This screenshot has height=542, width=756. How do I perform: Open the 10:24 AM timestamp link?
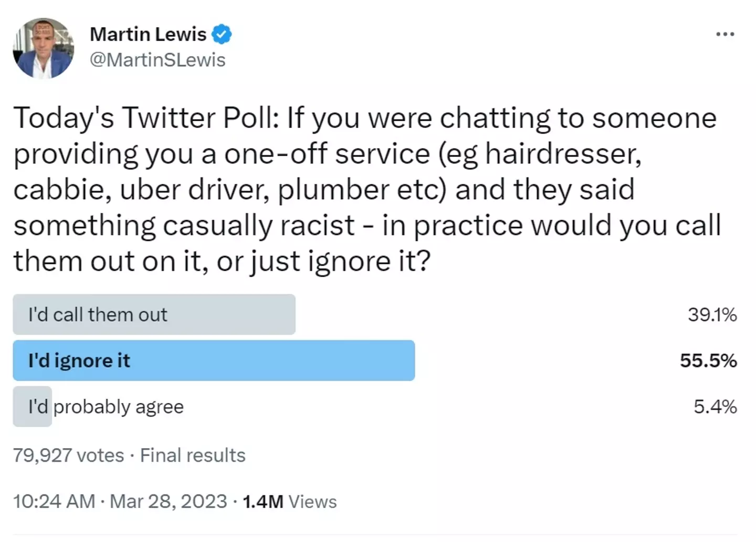54,502
